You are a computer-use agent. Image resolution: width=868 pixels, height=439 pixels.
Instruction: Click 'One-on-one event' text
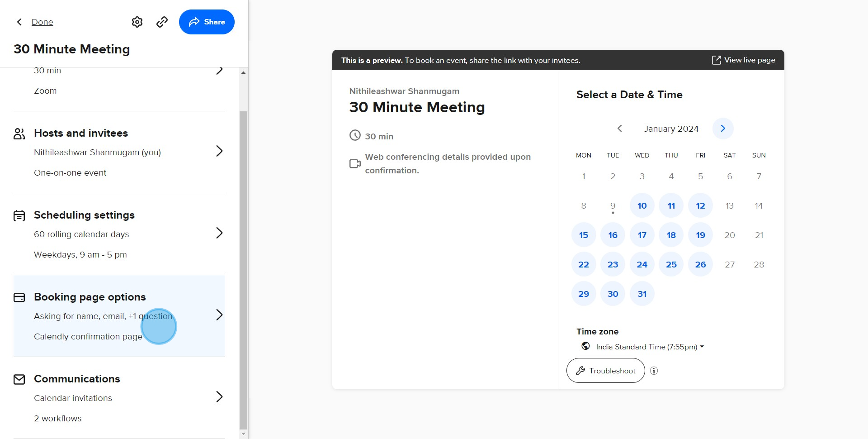coord(70,173)
